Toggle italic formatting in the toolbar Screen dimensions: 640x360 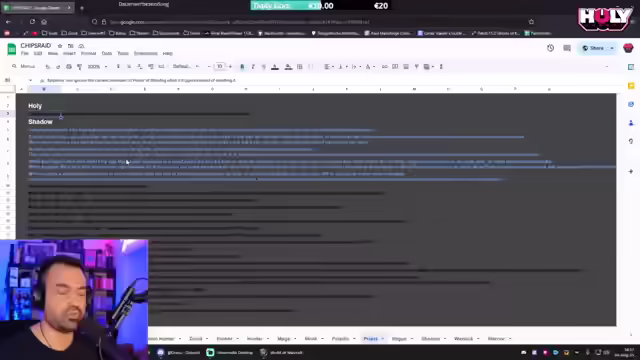pyautogui.click(x=253, y=67)
